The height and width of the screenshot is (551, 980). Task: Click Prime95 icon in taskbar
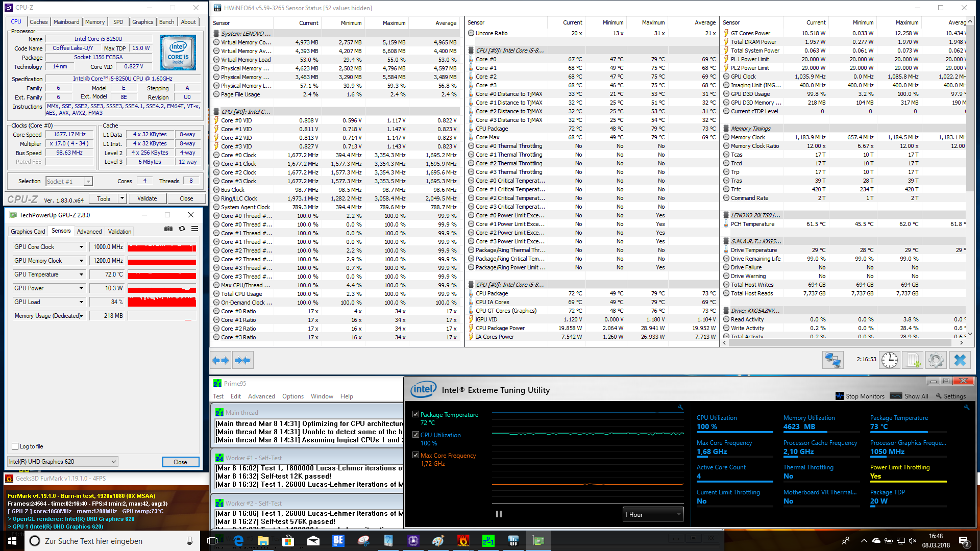[x=488, y=541]
